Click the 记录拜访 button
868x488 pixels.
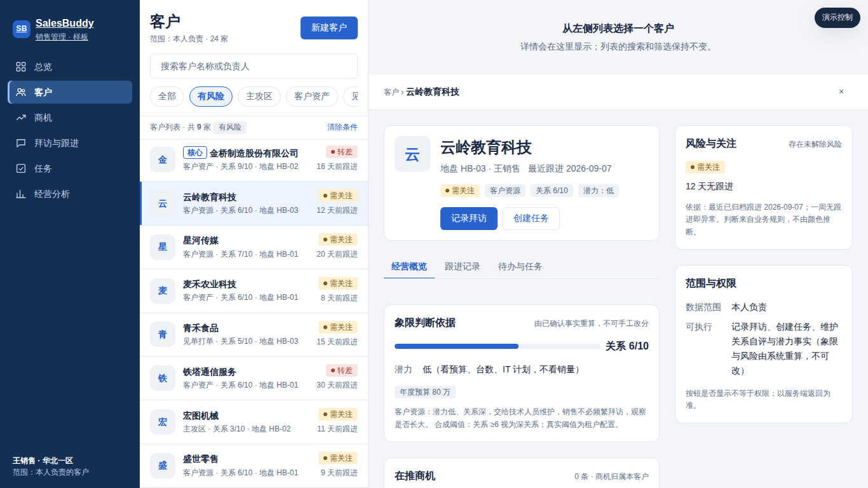click(469, 219)
